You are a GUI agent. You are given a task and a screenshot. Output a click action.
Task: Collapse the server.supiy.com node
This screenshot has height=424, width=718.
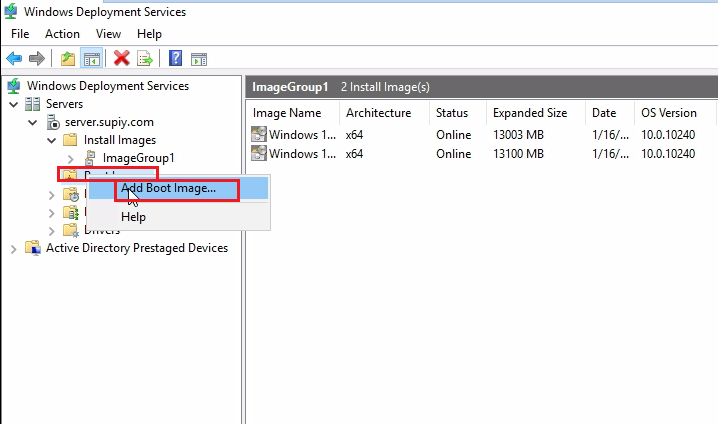coord(33,122)
